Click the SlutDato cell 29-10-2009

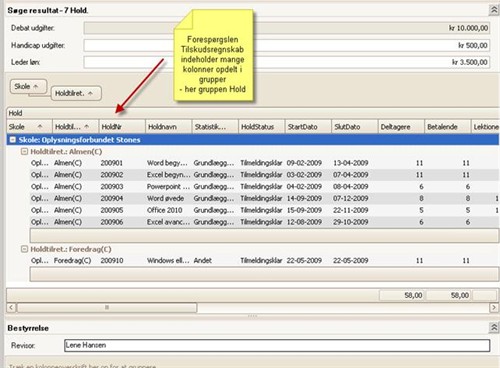pos(351,222)
